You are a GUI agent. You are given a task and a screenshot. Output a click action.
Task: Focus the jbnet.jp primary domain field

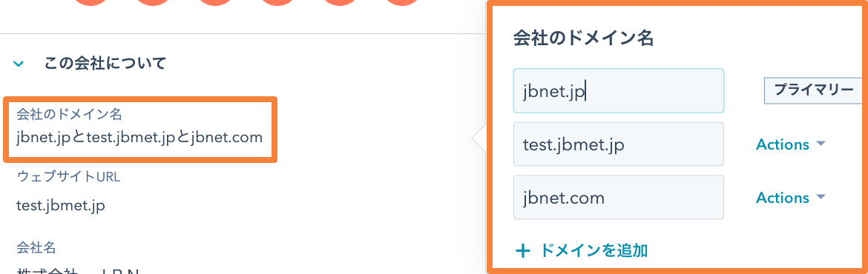click(618, 90)
